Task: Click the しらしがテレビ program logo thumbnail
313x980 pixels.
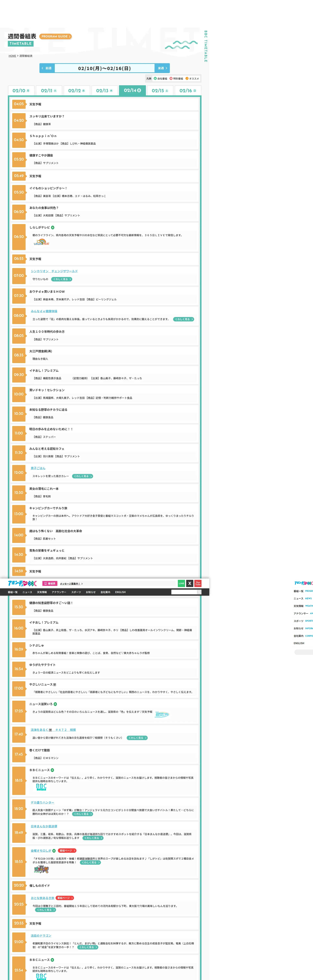Action: pyautogui.click(x=41, y=242)
